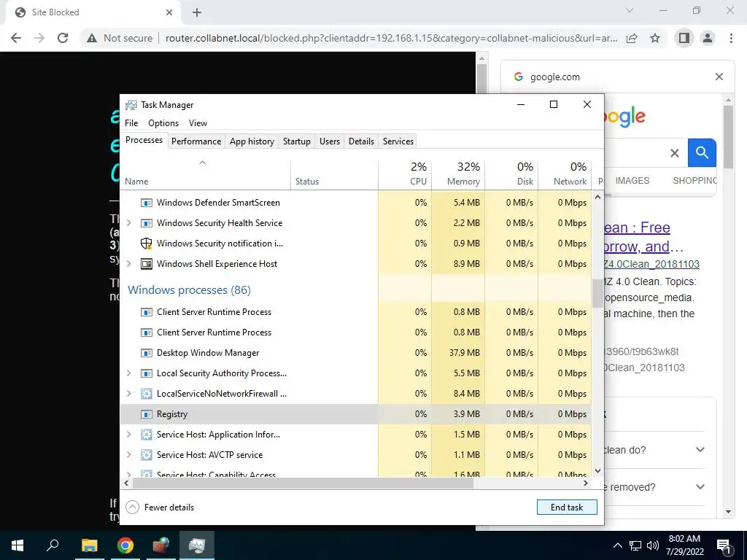Viewport: 747px width, 560px height.
Task: Show hidden system tray icons
Action: tap(617, 545)
